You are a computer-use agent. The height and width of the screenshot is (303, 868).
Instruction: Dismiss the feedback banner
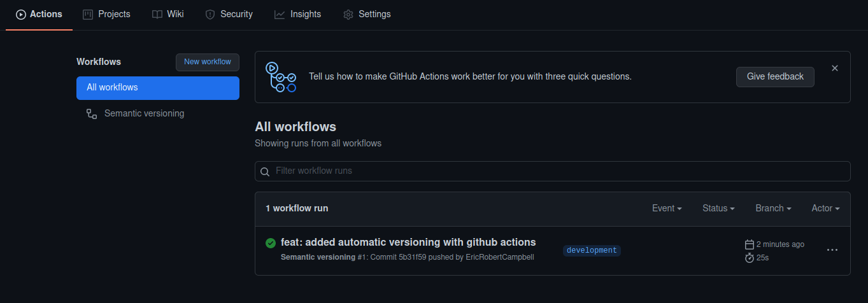[x=835, y=68]
